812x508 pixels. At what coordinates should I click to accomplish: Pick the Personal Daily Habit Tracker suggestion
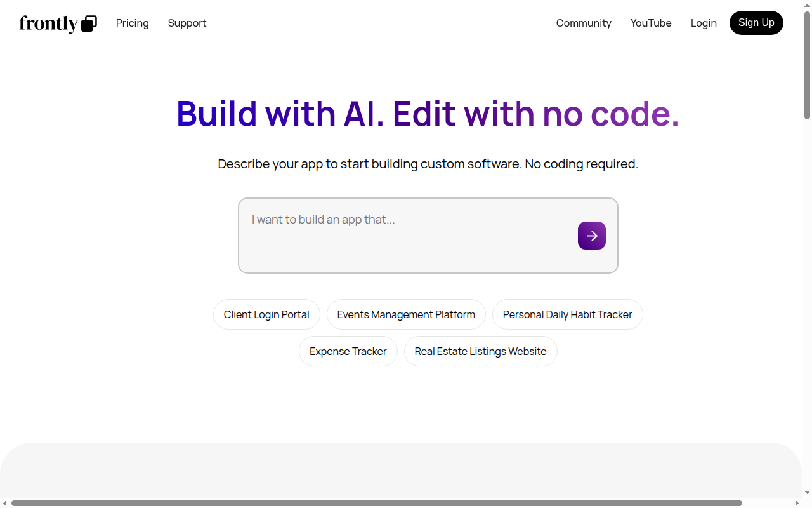568,314
